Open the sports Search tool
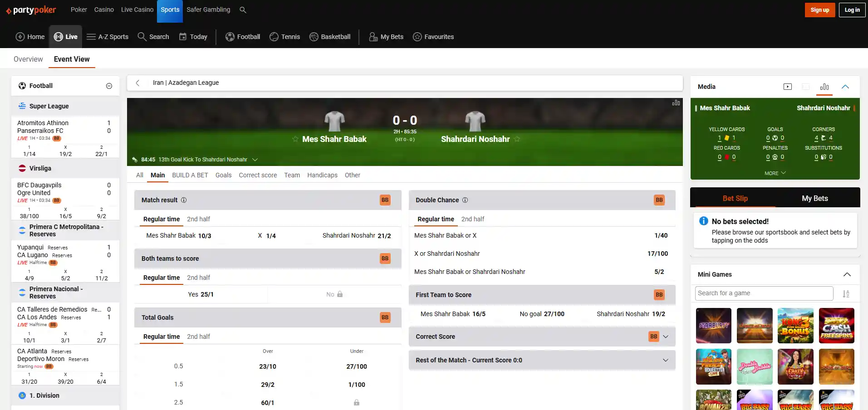 point(153,37)
